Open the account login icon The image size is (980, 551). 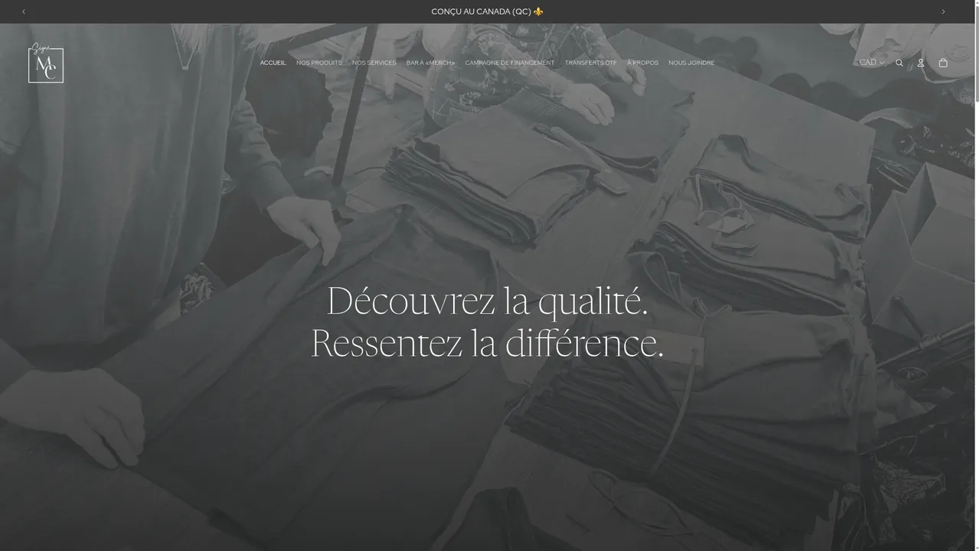tap(921, 63)
